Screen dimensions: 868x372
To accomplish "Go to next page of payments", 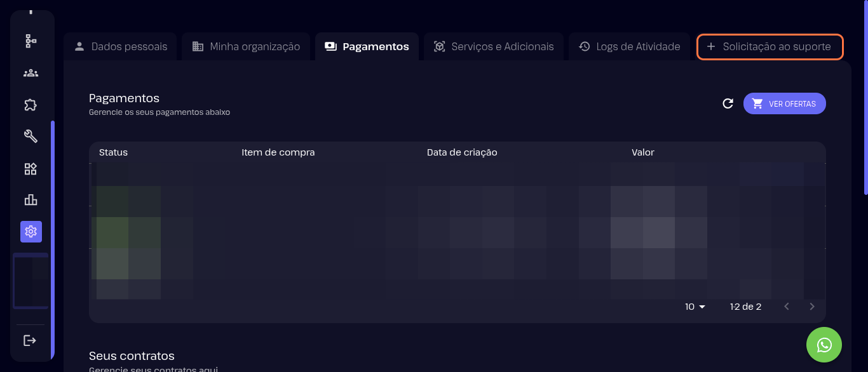I will (811, 307).
